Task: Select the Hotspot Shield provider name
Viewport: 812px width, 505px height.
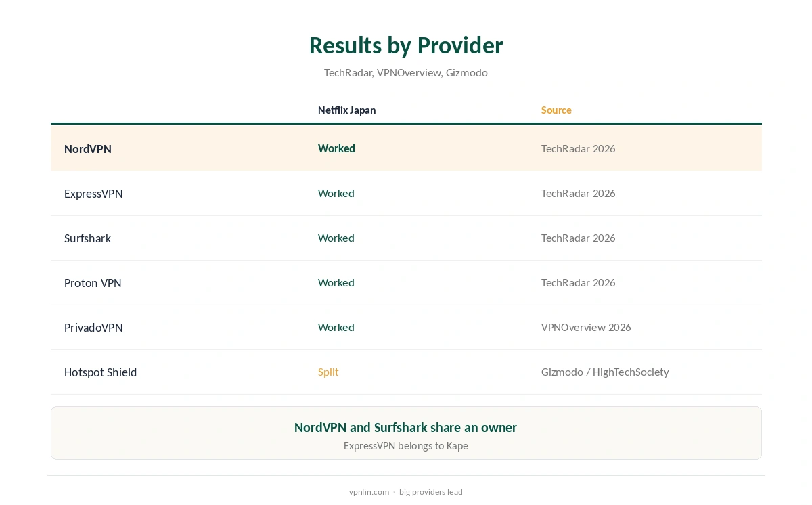Action: (100, 372)
